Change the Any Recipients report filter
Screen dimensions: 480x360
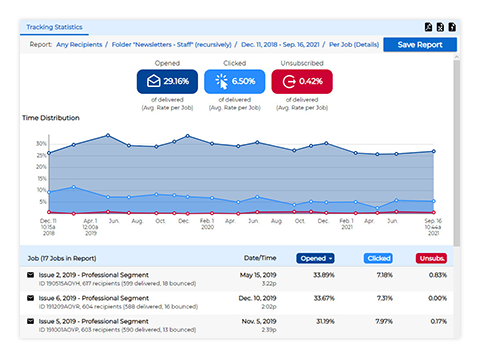pyautogui.click(x=79, y=45)
